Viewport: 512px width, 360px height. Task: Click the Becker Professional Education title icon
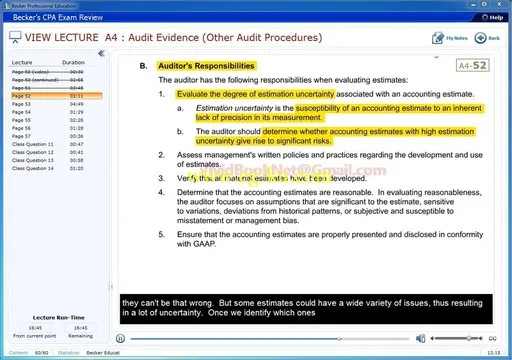pyautogui.click(x=7, y=6)
